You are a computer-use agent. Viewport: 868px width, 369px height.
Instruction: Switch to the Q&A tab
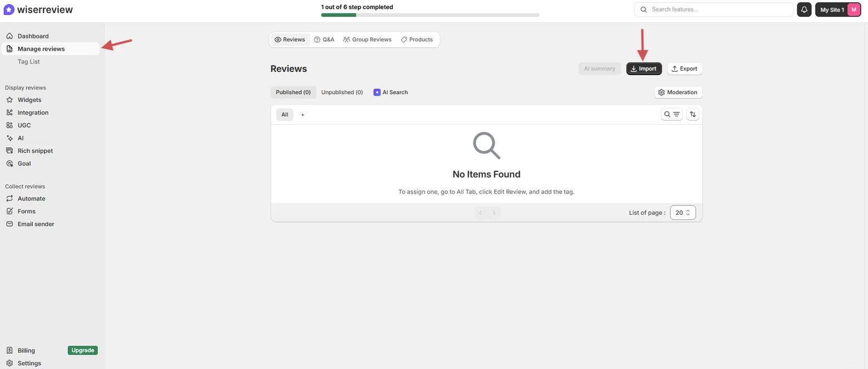click(x=324, y=40)
